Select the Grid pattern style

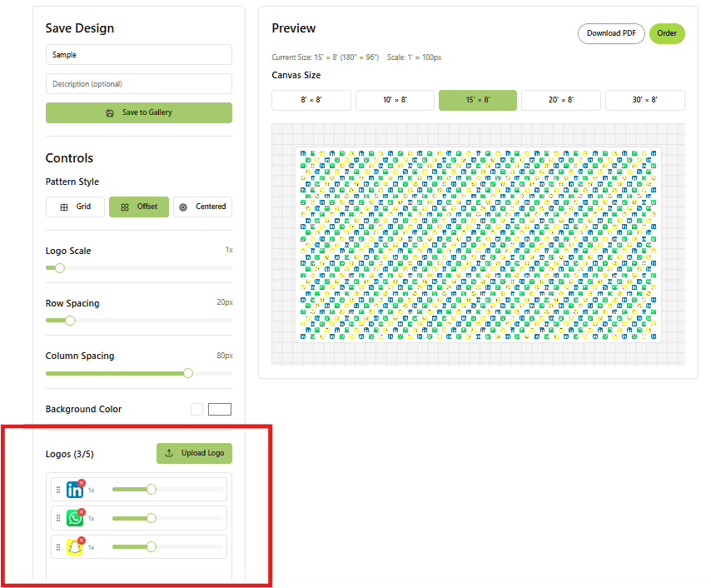pyautogui.click(x=75, y=207)
